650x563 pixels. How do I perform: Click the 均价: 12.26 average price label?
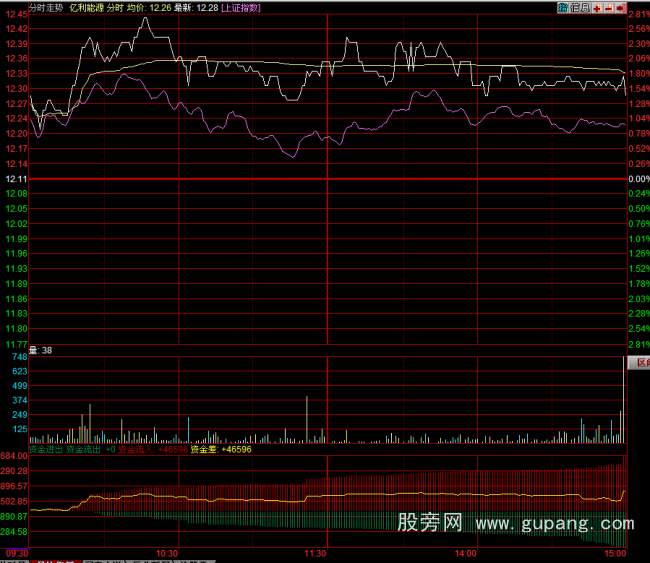149,7
